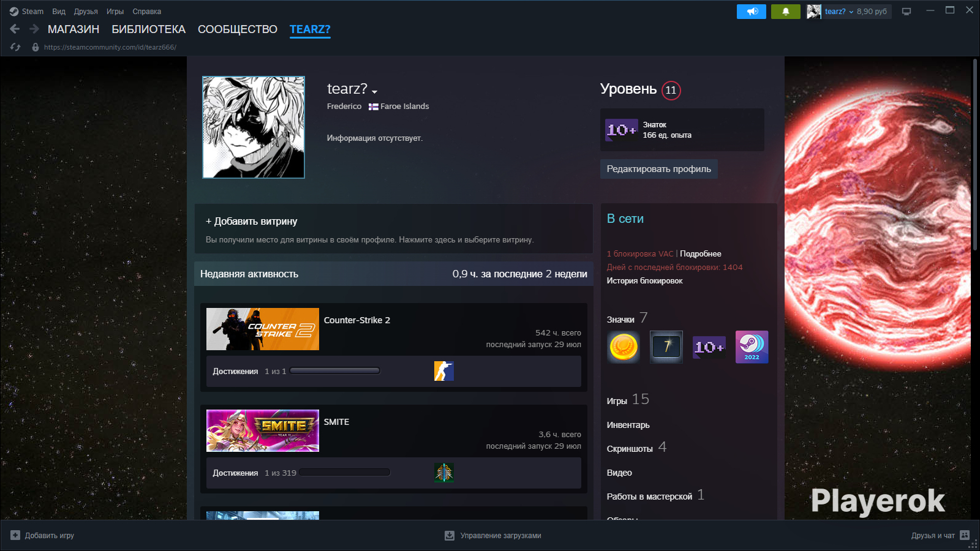Open the gold coin badge
This screenshot has width=980, height=551.
point(624,347)
